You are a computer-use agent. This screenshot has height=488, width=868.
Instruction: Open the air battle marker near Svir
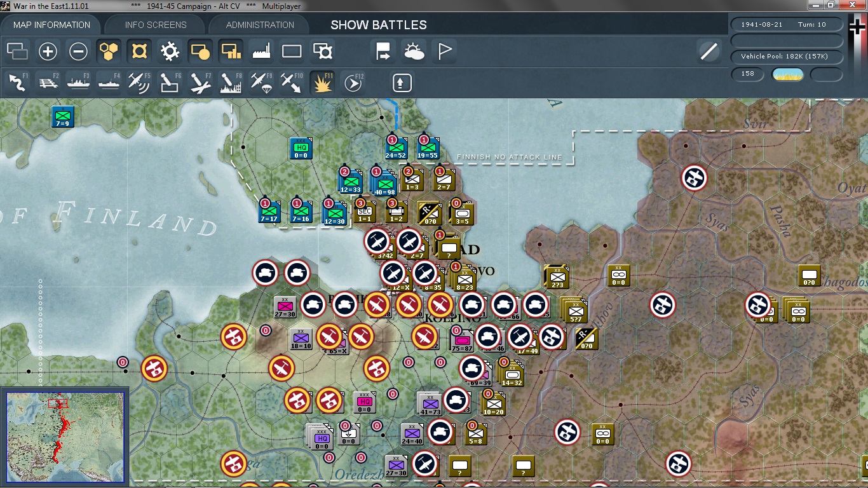(695, 179)
